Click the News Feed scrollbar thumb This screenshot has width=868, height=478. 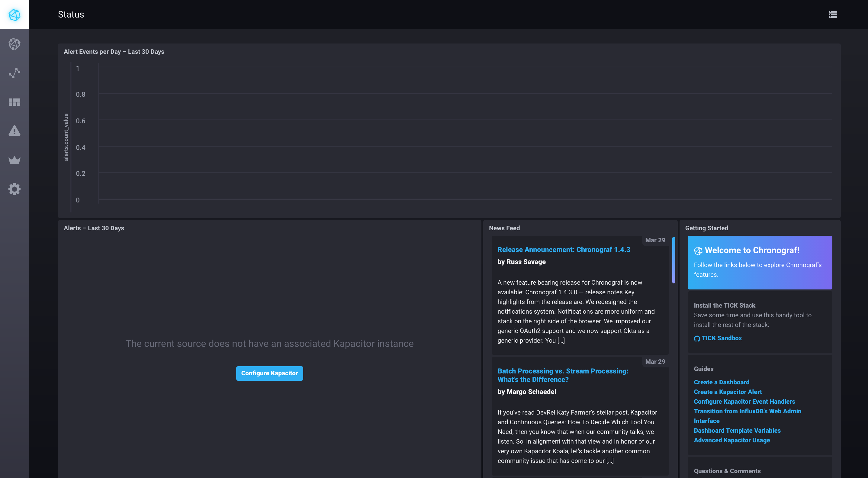[674, 260]
